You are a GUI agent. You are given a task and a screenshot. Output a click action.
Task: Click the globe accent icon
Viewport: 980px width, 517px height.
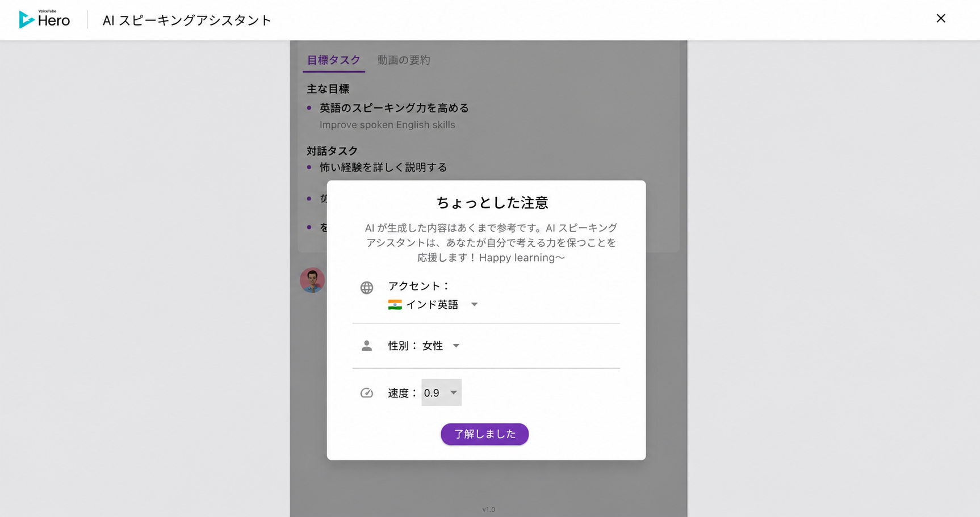(x=367, y=288)
